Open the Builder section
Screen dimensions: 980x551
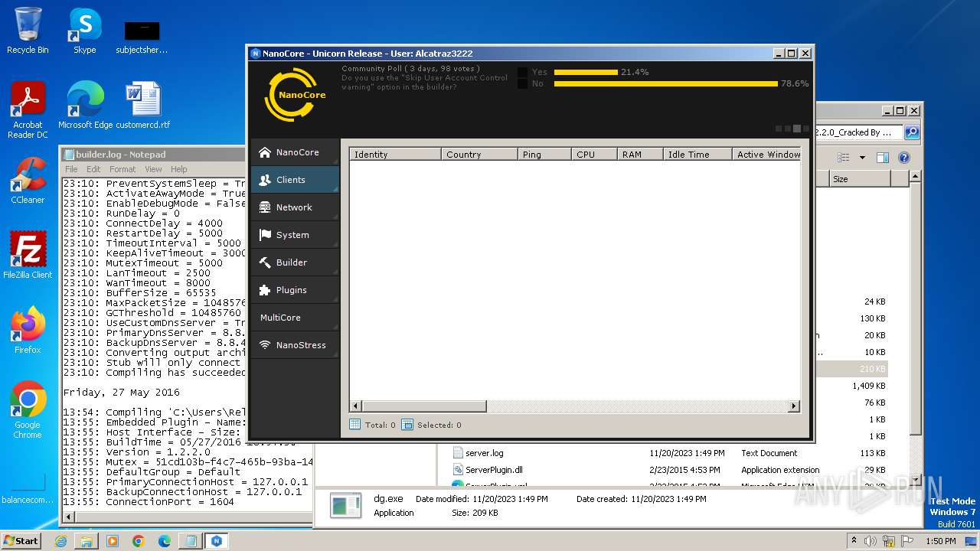pyautogui.click(x=295, y=262)
